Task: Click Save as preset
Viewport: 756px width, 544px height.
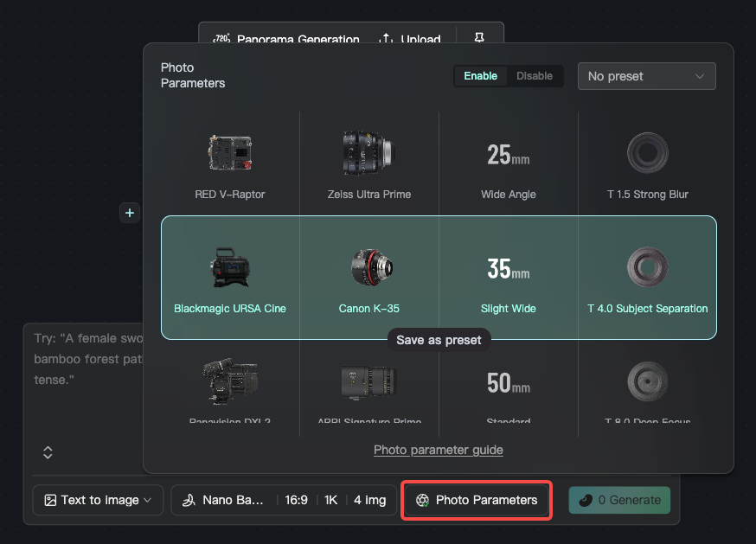Action: [439, 340]
